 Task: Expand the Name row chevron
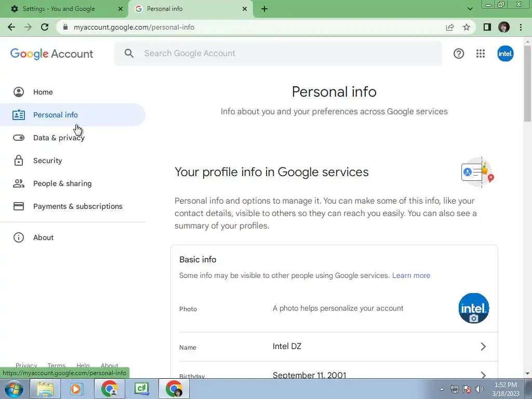(483, 347)
